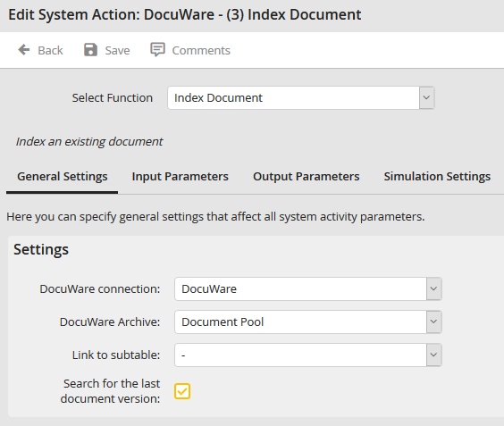Switch to the Output Parameters tab
Image resolution: width=504 pixels, height=426 pixels.
pos(306,177)
